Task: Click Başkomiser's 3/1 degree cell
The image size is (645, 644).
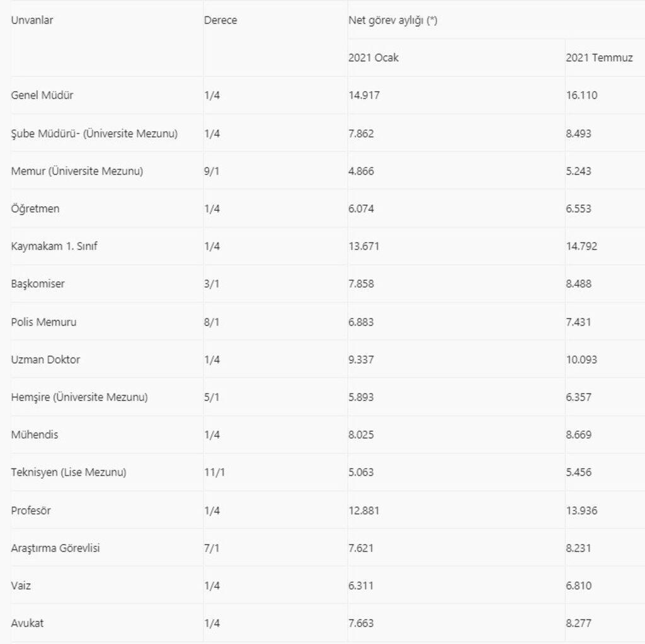Action: [212, 284]
